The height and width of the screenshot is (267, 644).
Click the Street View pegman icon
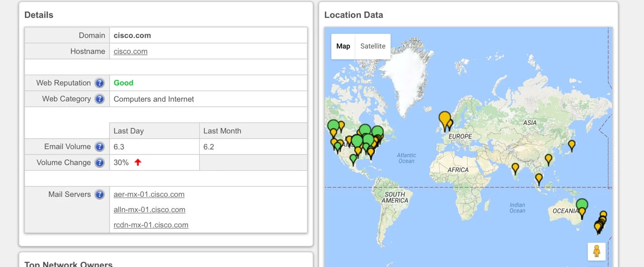tap(596, 251)
